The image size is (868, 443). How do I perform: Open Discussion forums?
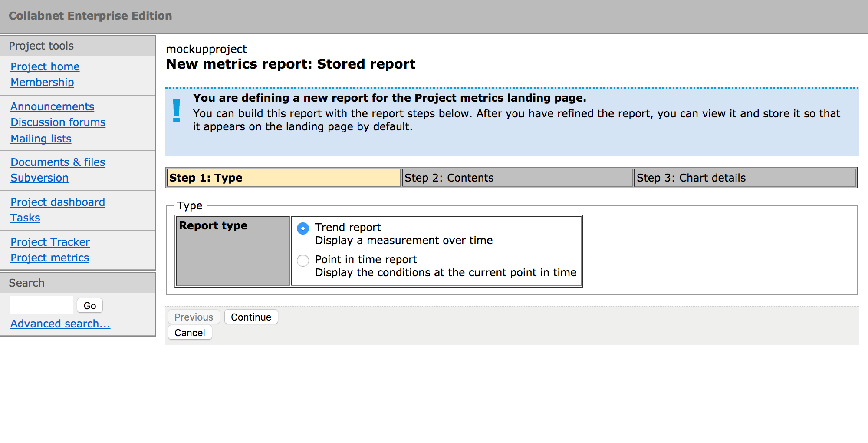tap(58, 122)
